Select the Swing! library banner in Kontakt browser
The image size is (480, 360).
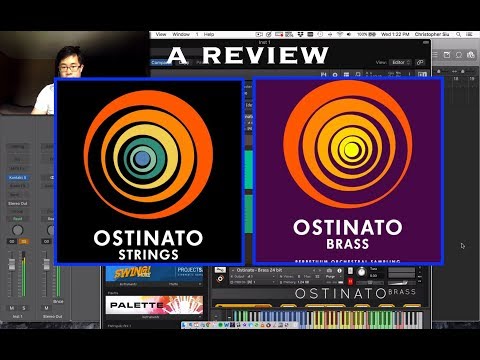point(154,274)
